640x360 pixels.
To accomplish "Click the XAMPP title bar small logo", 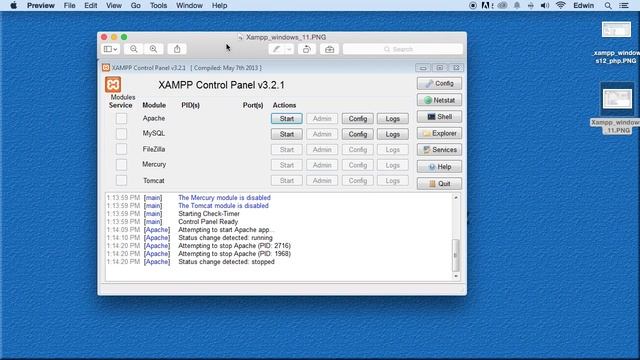I will pos(106,68).
